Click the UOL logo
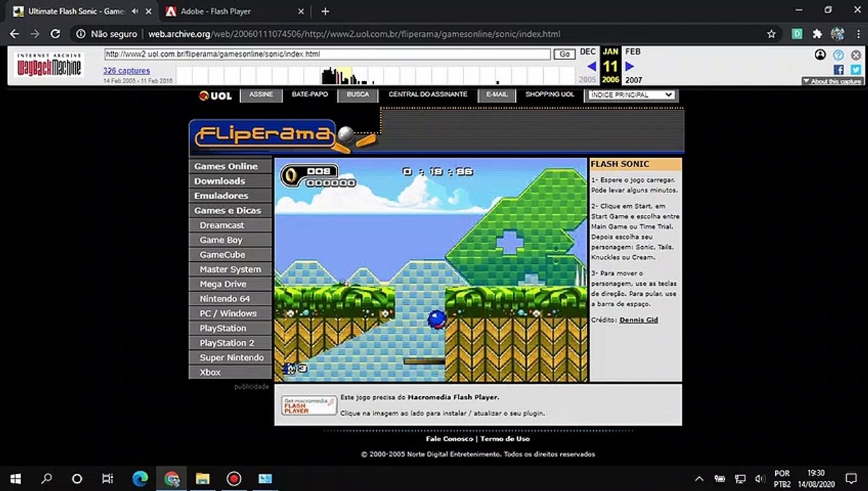The image size is (868, 491). point(215,95)
